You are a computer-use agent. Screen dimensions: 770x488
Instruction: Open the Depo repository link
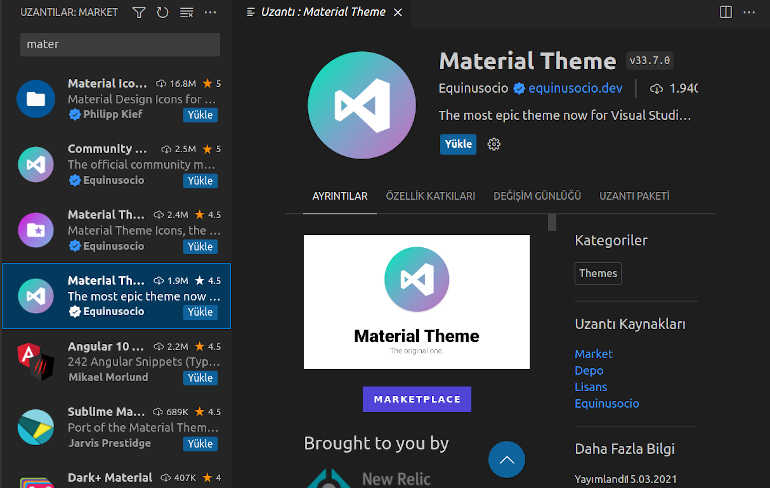point(589,371)
